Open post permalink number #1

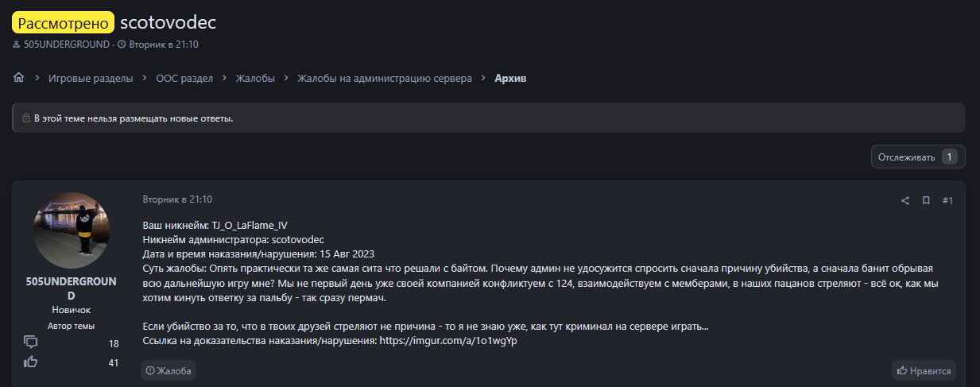coord(947,200)
